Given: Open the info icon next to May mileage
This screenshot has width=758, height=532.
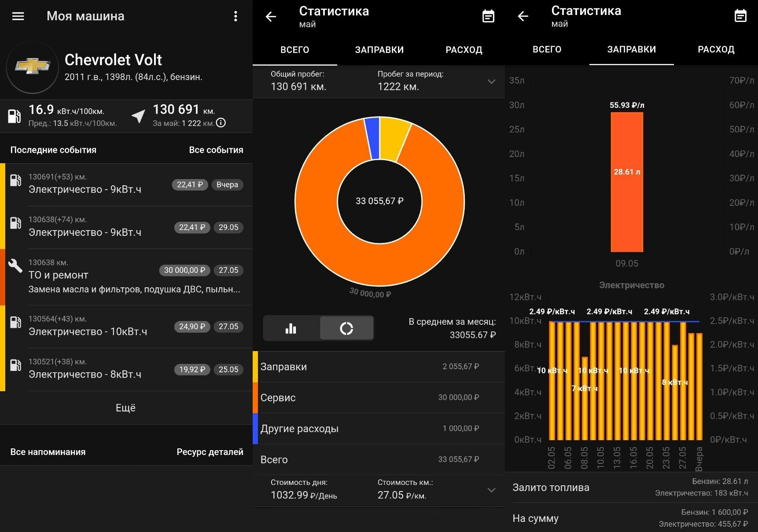Looking at the screenshot, I should pos(221,123).
